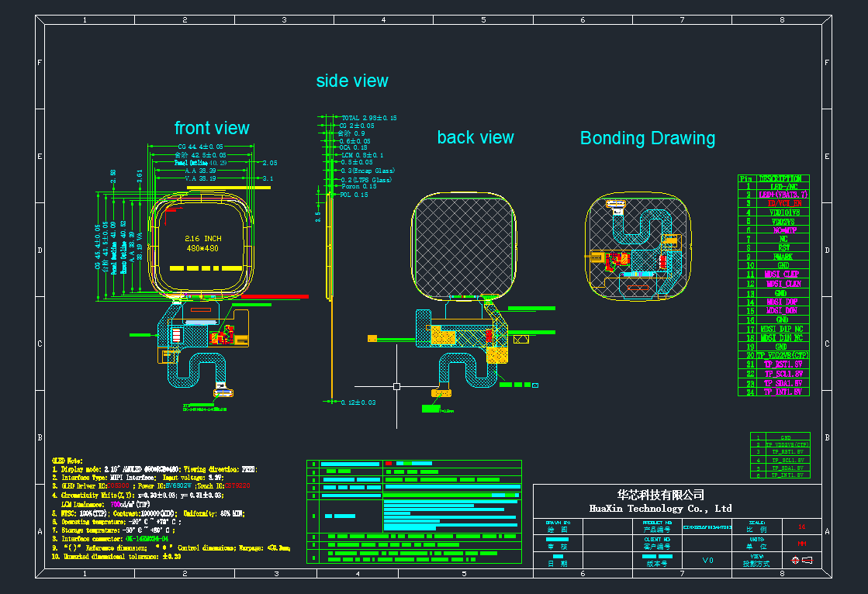
Task: Click the crosshair cursor pickbox
Action: tap(396, 385)
